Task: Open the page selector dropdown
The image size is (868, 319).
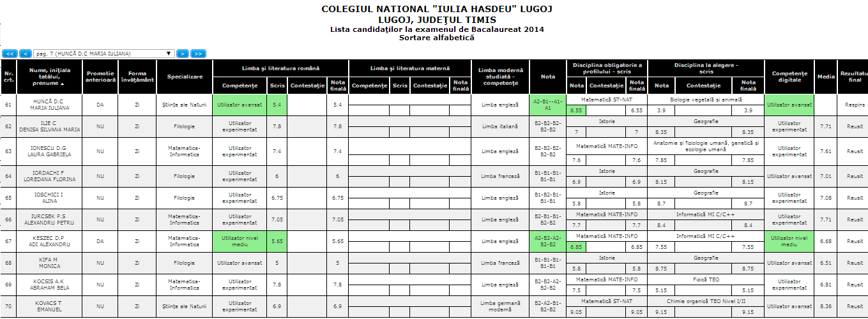Action: coord(104,54)
